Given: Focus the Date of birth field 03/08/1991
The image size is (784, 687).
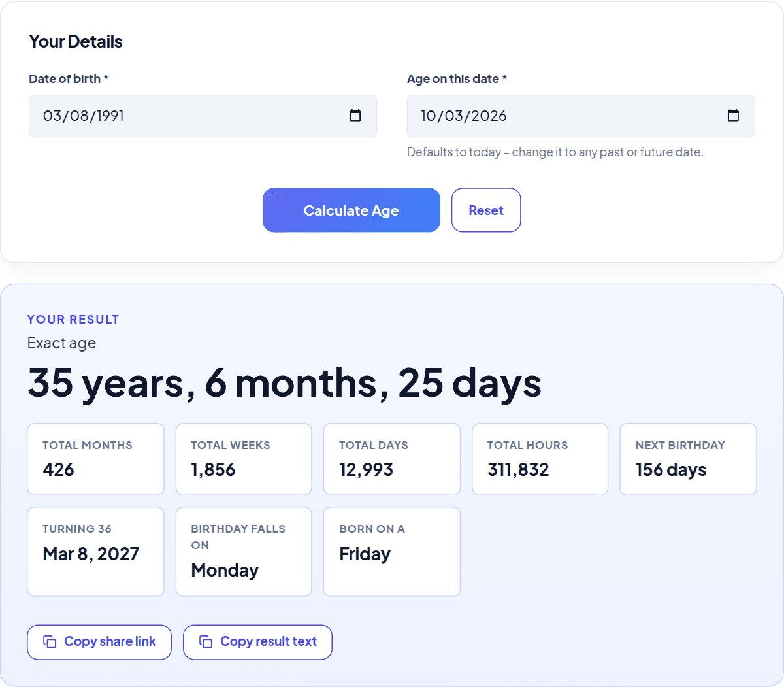Looking at the screenshot, I should (203, 116).
